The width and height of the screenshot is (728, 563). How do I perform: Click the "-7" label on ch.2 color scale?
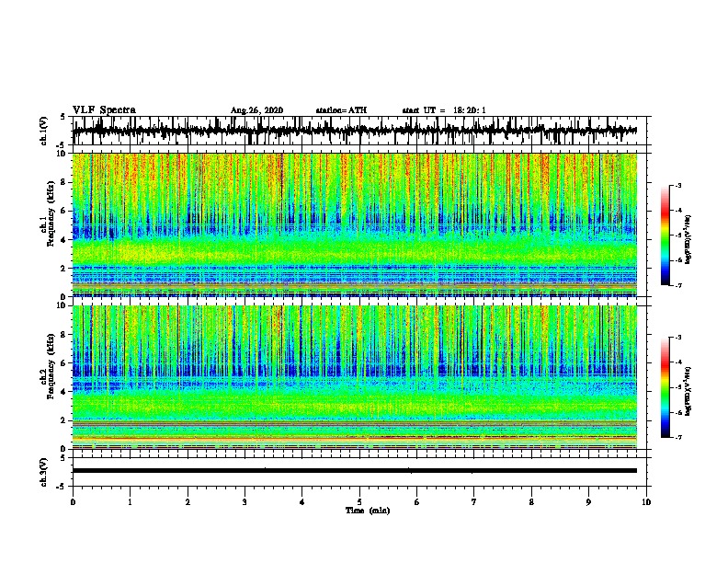pyautogui.click(x=677, y=438)
